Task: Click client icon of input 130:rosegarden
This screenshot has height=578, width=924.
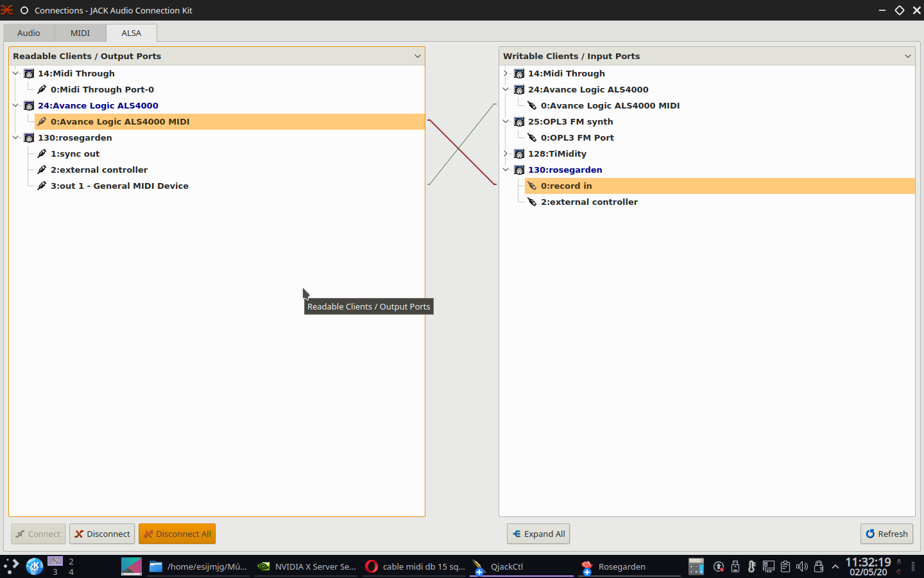Action: pos(519,170)
